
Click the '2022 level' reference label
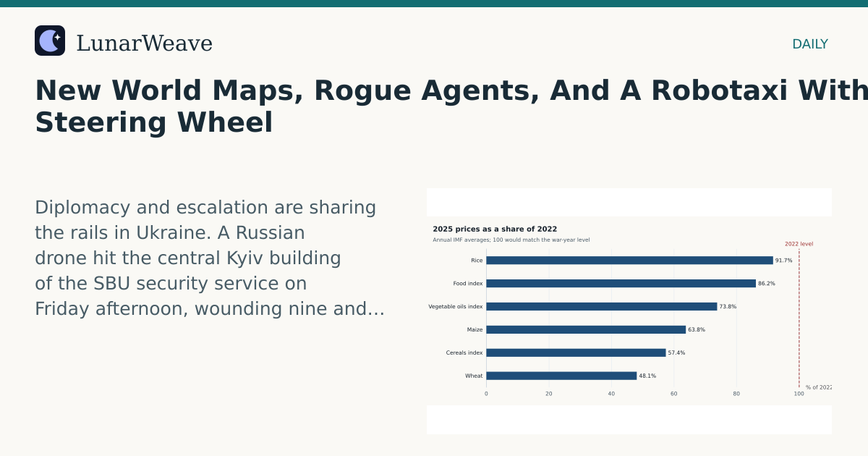point(799,244)
